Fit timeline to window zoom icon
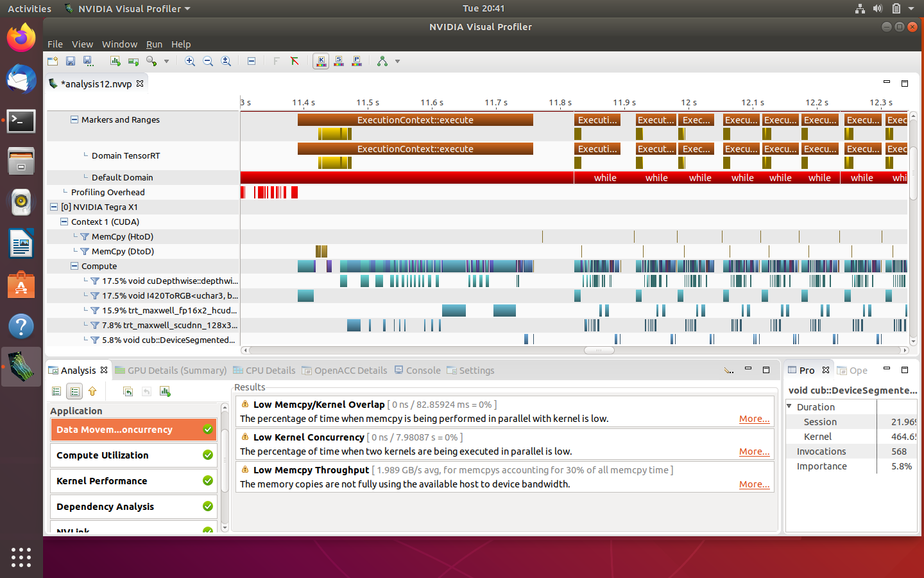The height and width of the screenshot is (578, 924). pos(226,61)
